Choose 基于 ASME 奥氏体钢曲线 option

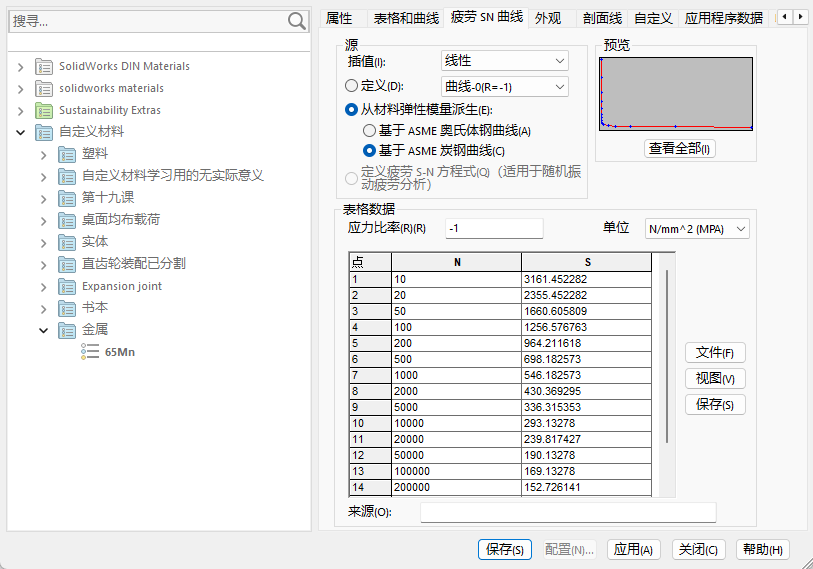pos(369,130)
